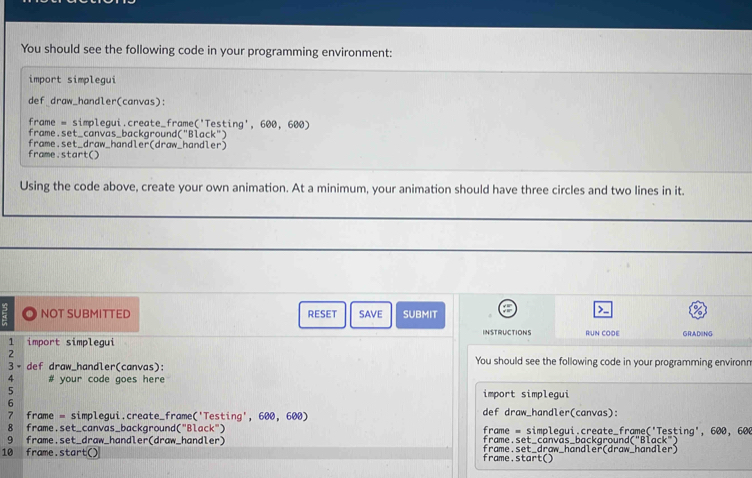Click editor line 10 'frame.start()'
This screenshot has width=752, height=478.
click(62, 453)
